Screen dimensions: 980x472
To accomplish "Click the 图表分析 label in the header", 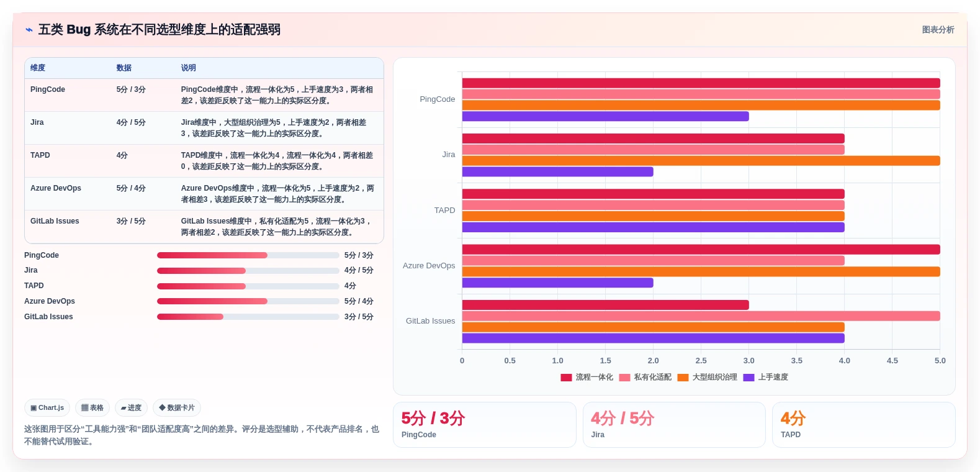I will coord(938,30).
